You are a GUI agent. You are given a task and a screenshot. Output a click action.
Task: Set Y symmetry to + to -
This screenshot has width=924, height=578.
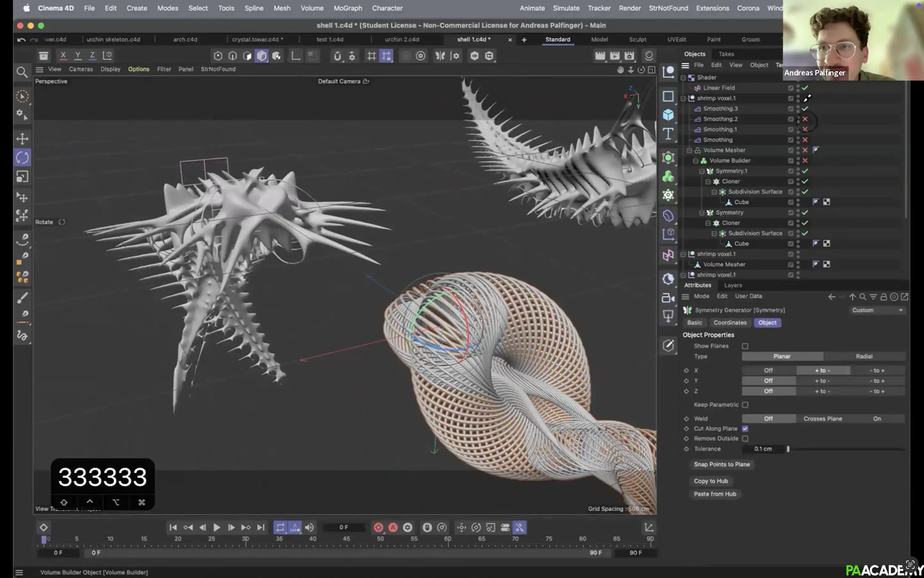(822, 381)
